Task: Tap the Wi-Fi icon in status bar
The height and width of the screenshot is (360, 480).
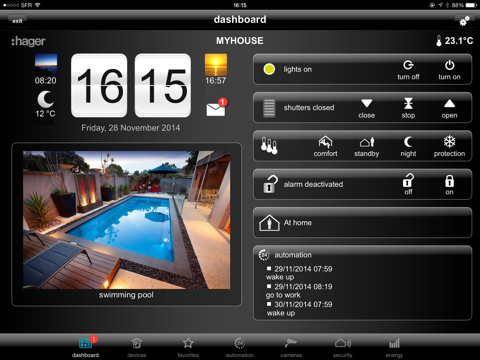Action: pyautogui.click(x=37, y=5)
